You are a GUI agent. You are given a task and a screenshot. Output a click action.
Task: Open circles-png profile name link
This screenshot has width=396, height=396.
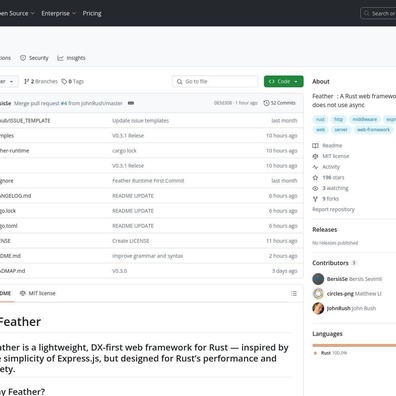coord(340,294)
